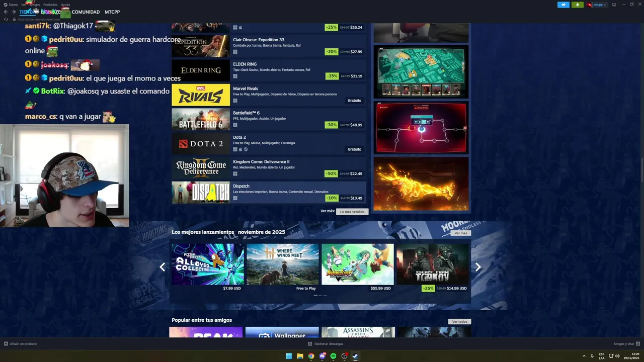The height and width of the screenshot is (362, 644).
Task: Open the Steam menu
Action: coord(13,5)
